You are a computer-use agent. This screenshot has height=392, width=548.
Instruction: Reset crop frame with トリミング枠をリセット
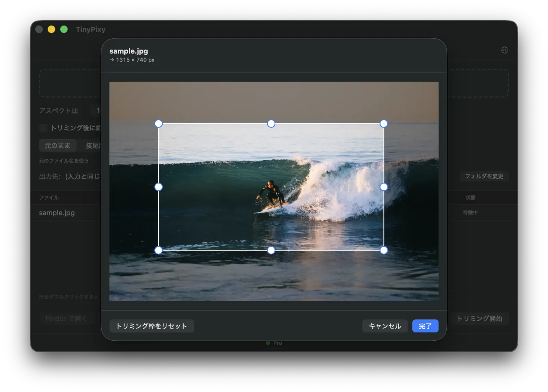[151, 326]
